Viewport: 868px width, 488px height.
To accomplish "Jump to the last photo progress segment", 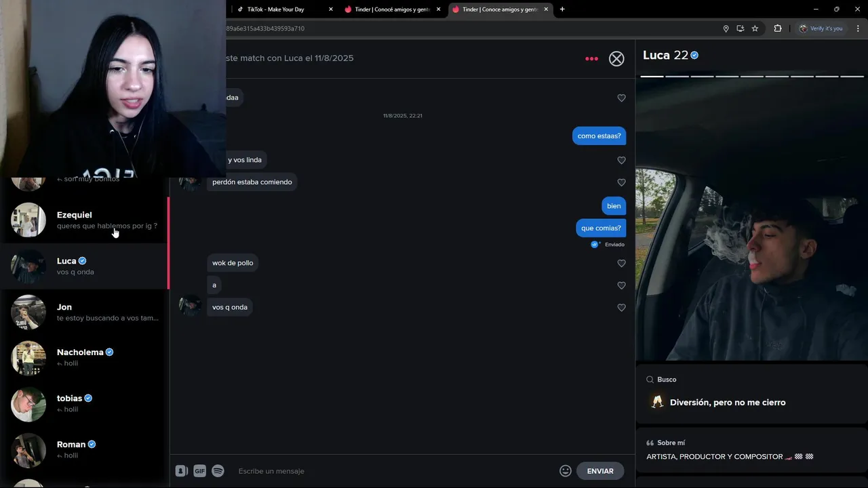I will [851, 77].
